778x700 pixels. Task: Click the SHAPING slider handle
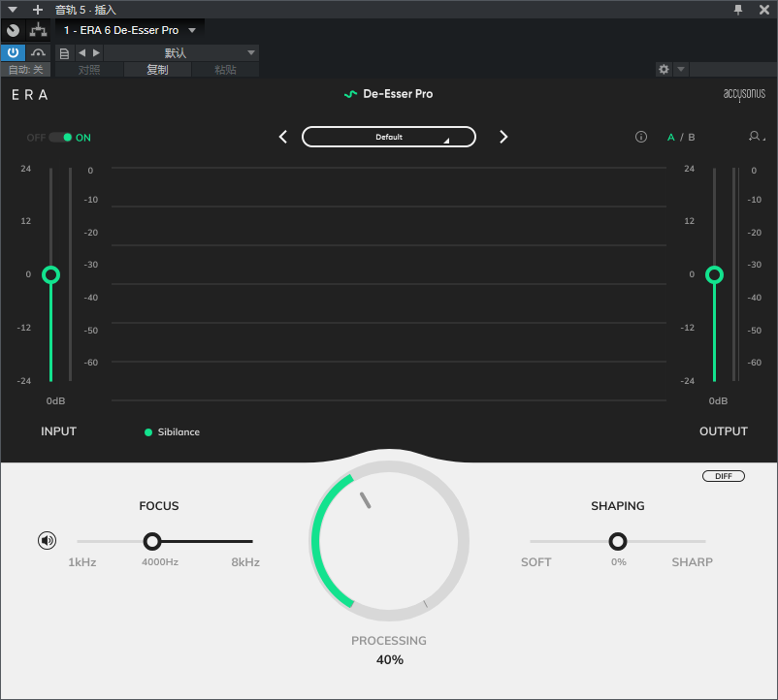point(618,541)
